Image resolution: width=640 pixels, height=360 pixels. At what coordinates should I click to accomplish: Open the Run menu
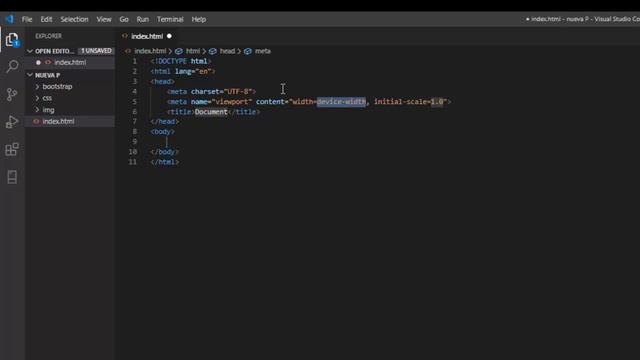143,19
